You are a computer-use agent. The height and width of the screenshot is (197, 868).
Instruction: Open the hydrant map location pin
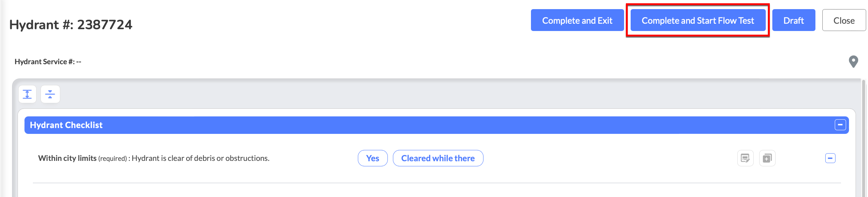[x=853, y=62]
